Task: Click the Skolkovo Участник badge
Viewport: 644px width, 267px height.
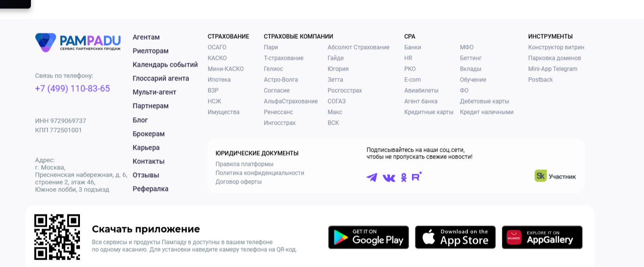Action: (x=555, y=176)
